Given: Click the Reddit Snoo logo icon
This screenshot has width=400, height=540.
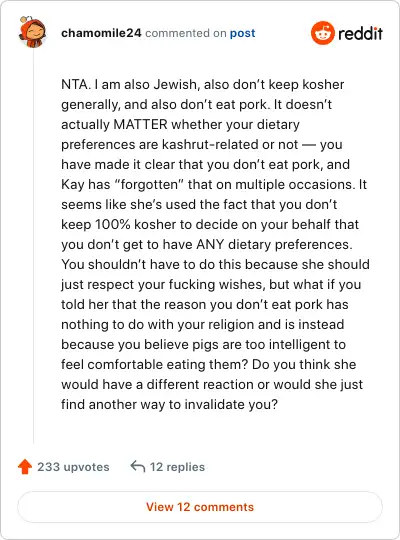Looking at the screenshot, I should click(322, 33).
